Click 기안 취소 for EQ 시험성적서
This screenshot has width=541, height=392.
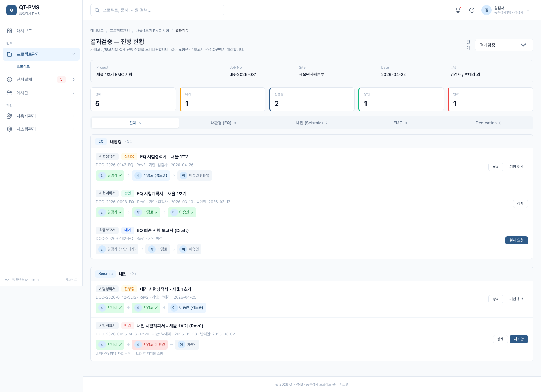[x=516, y=167]
